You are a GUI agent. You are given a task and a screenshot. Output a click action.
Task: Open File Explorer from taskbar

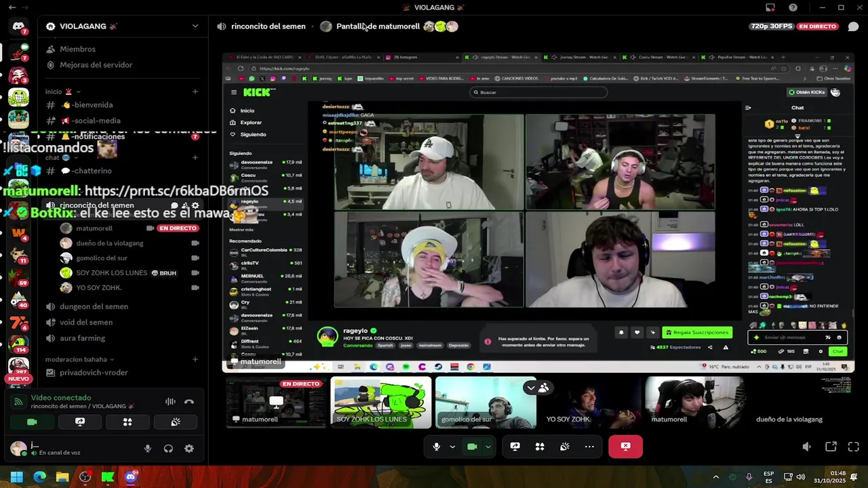[x=62, y=477]
